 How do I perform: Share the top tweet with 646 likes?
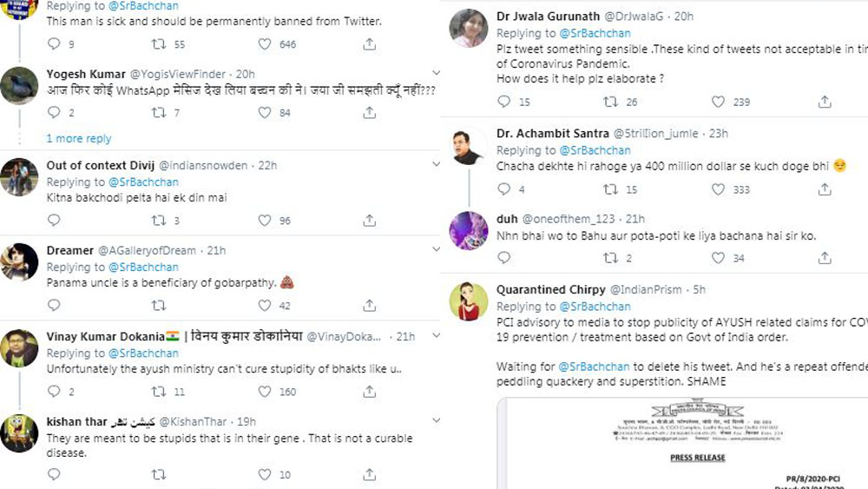point(369,43)
